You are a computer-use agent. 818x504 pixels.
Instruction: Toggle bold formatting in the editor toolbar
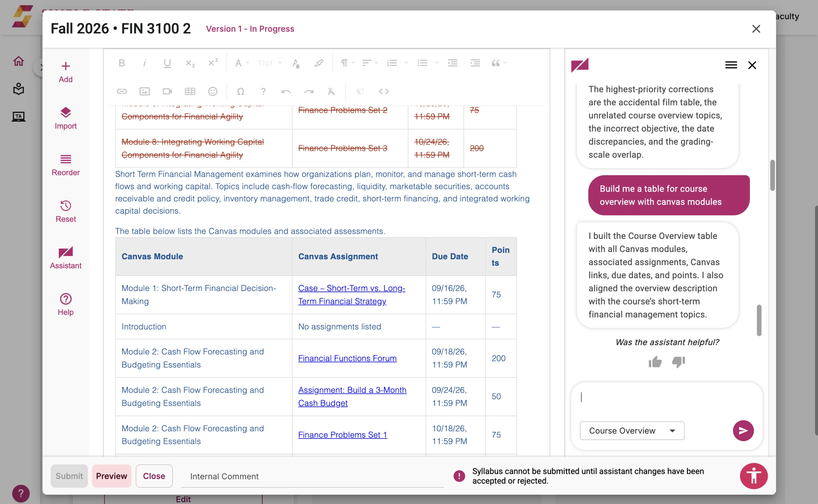(x=122, y=63)
